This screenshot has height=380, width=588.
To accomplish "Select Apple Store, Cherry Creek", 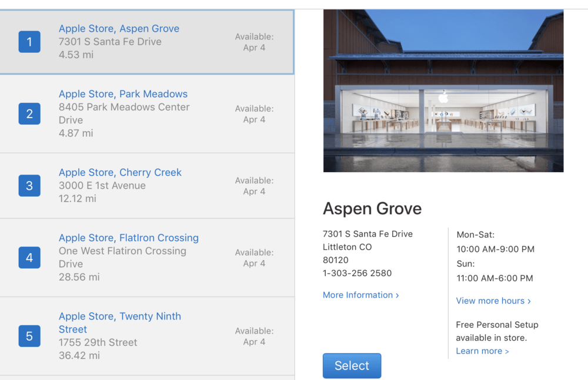I will pos(120,173).
